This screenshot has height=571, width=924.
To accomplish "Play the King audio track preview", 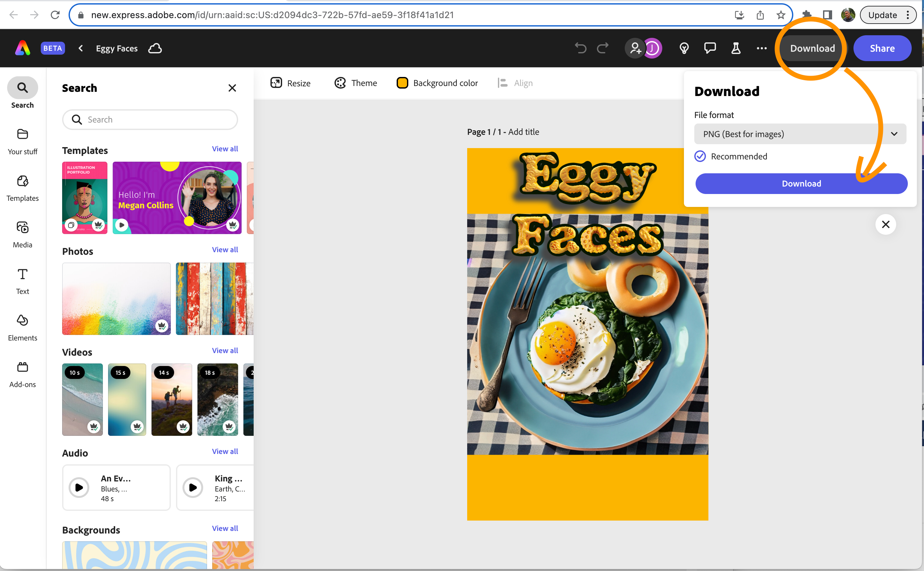I will 192,488.
